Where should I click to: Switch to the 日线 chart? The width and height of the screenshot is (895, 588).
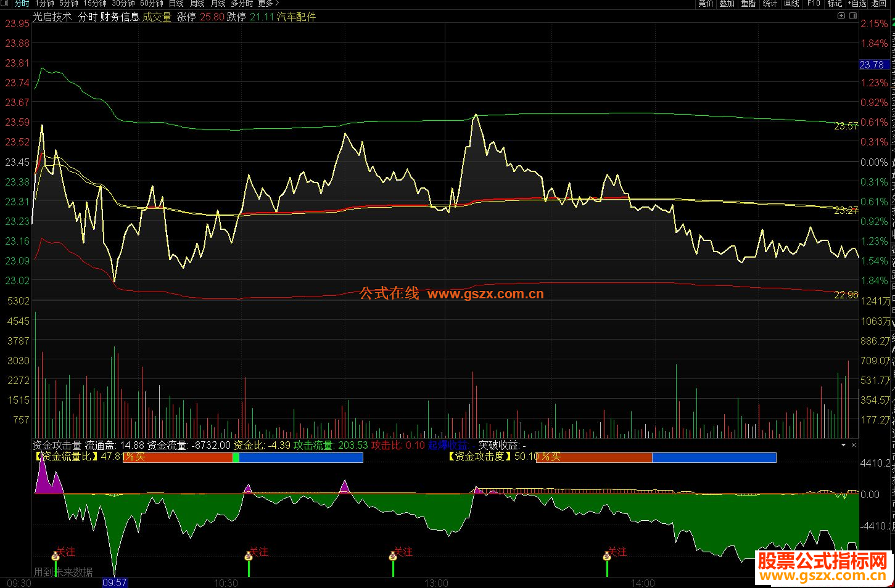pos(176,4)
